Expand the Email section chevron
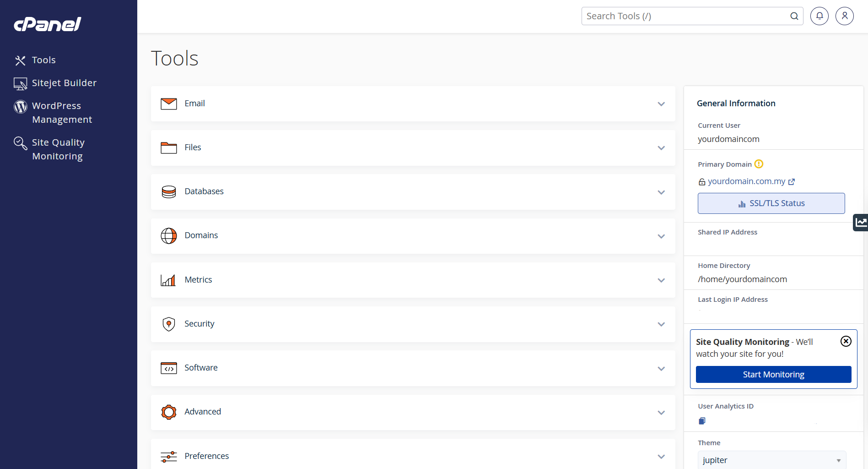 661,104
